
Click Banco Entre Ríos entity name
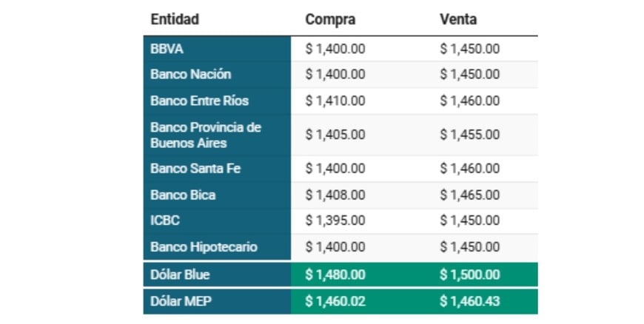[x=199, y=100]
